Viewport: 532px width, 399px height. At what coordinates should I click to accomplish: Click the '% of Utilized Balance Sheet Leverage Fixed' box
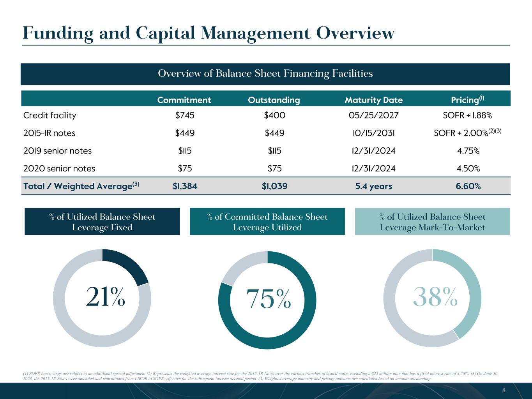[x=102, y=221]
